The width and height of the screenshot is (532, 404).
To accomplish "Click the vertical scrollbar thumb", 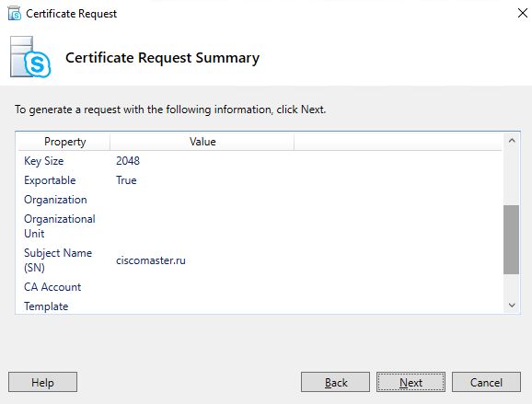I will 512,239.
